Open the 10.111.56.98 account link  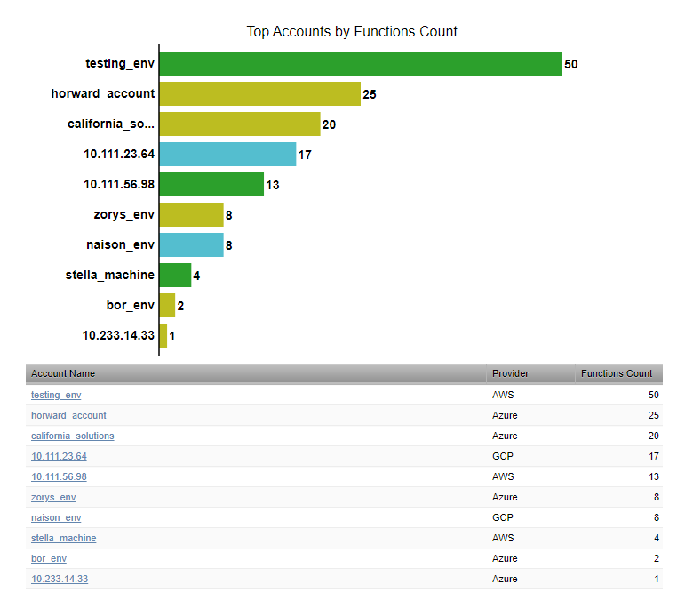59,476
